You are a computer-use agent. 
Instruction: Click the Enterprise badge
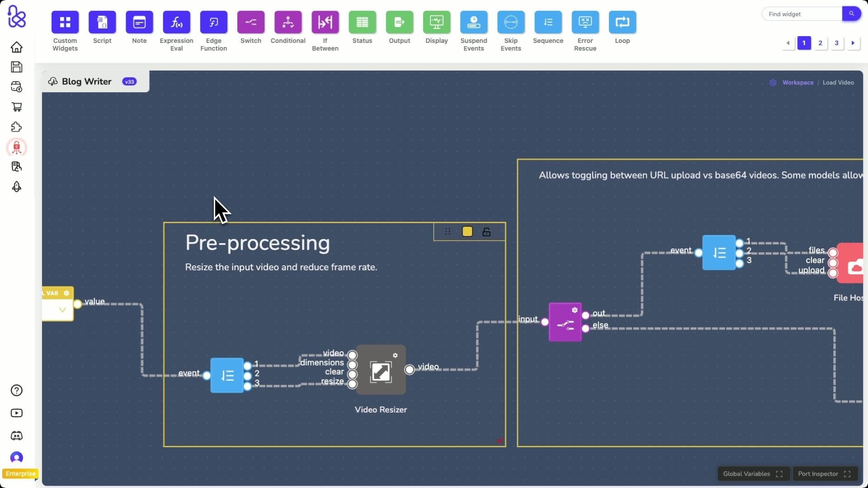(x=20, y=474)
